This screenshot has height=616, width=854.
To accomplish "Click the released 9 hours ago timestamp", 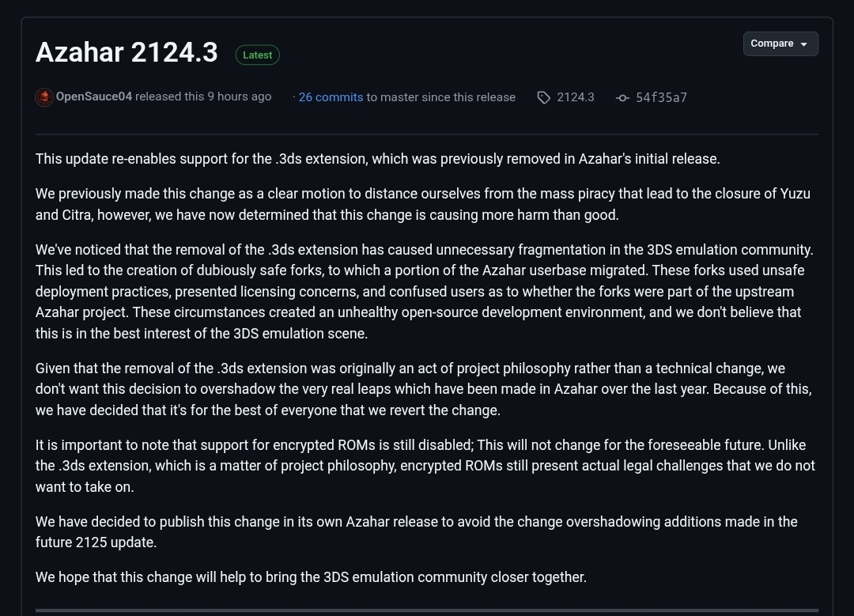I will [x=203, y=96].
